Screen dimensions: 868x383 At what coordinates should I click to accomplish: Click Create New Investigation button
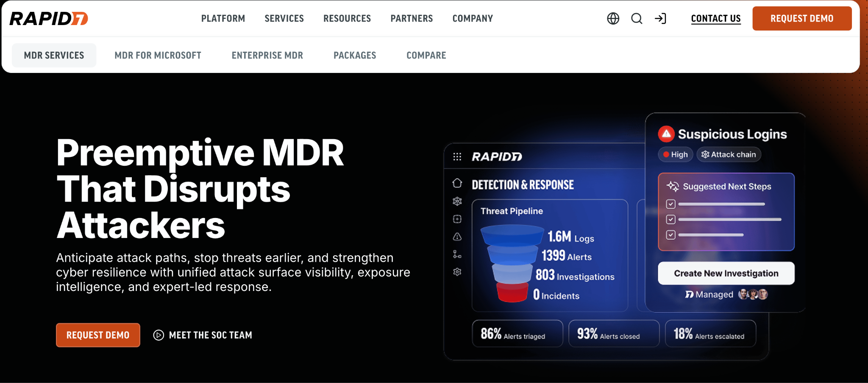(x=726, y=273)
